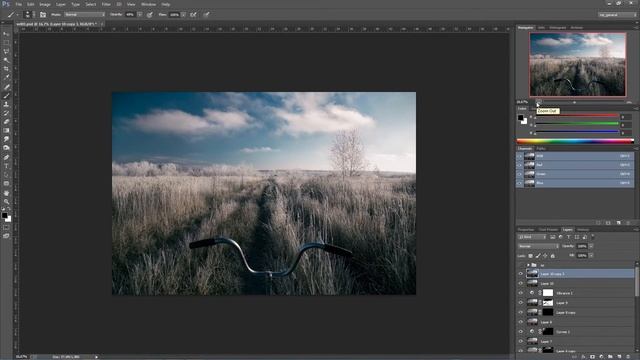Viewport: 640px width, 360px height.
Task: Lock all icon in Layers panel
Action: point(553,256)
